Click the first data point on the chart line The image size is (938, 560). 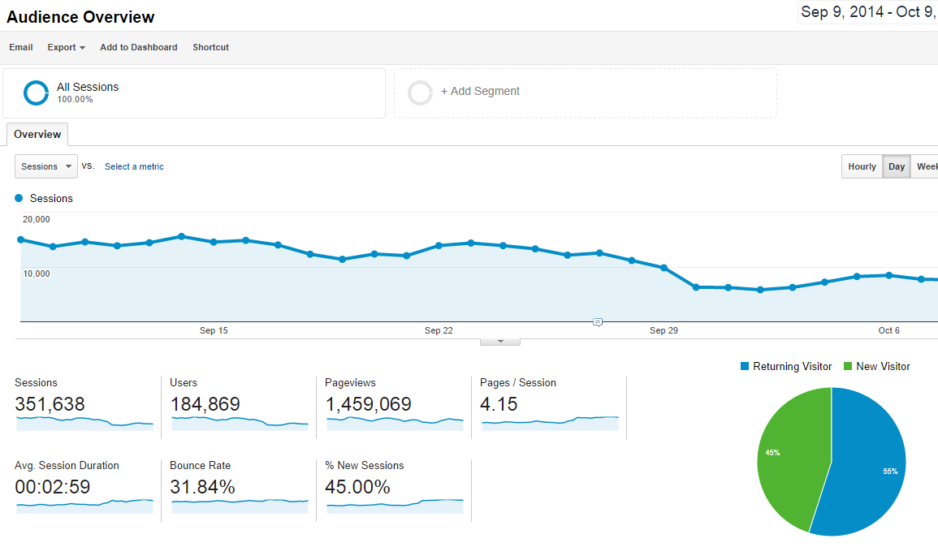tap(21, 239)
